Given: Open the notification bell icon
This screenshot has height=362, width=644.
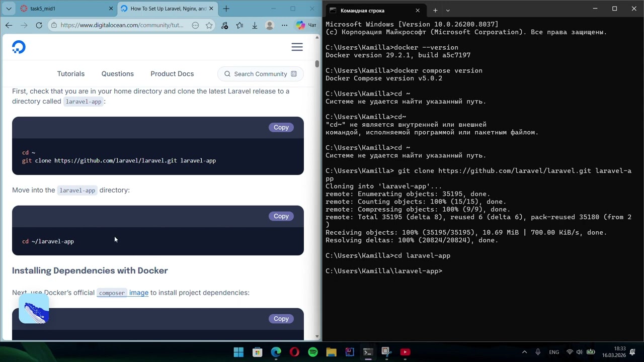Looking at the screenshot, I should (x=633, y=352).
